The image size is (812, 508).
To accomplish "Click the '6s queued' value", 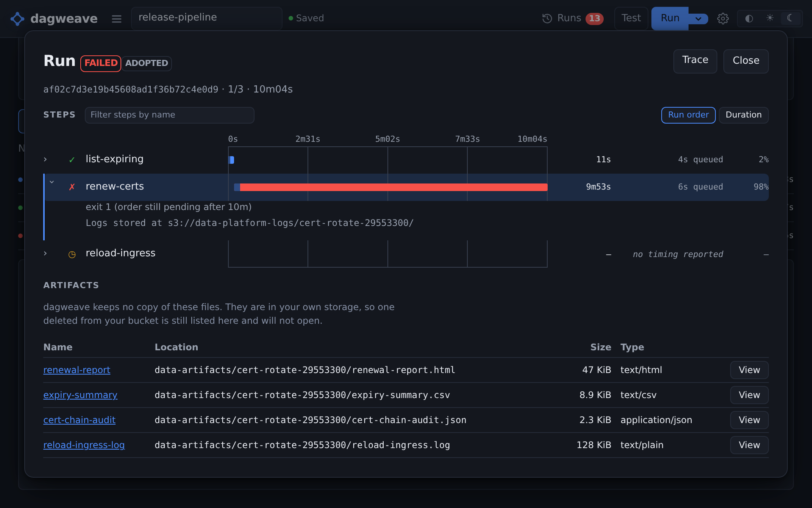I will pyautogui.click(x=700, y=187).
